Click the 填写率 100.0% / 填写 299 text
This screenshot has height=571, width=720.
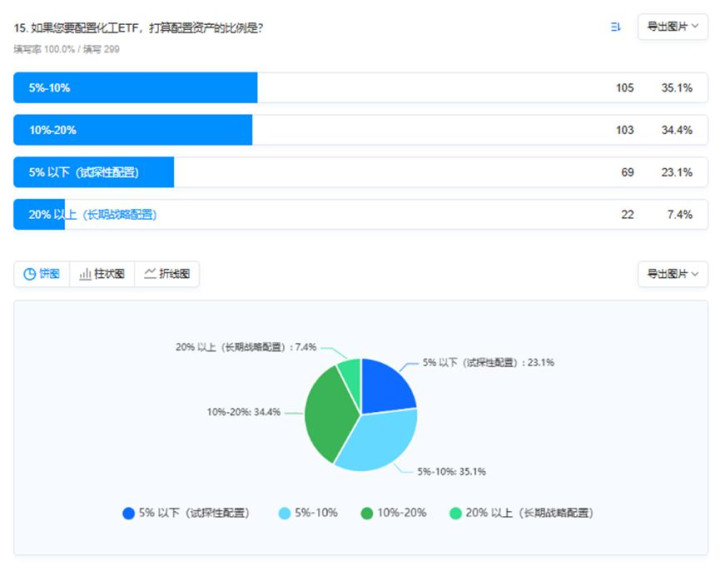tap(67, 49)
